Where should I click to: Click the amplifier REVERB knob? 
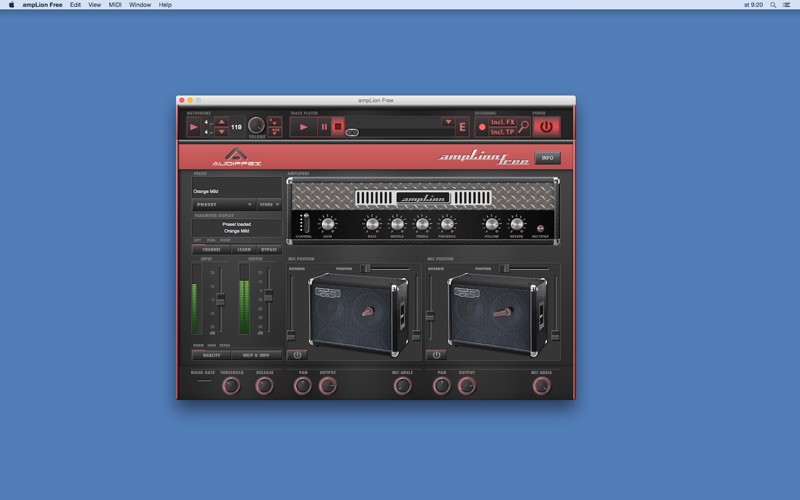point(516,224)
